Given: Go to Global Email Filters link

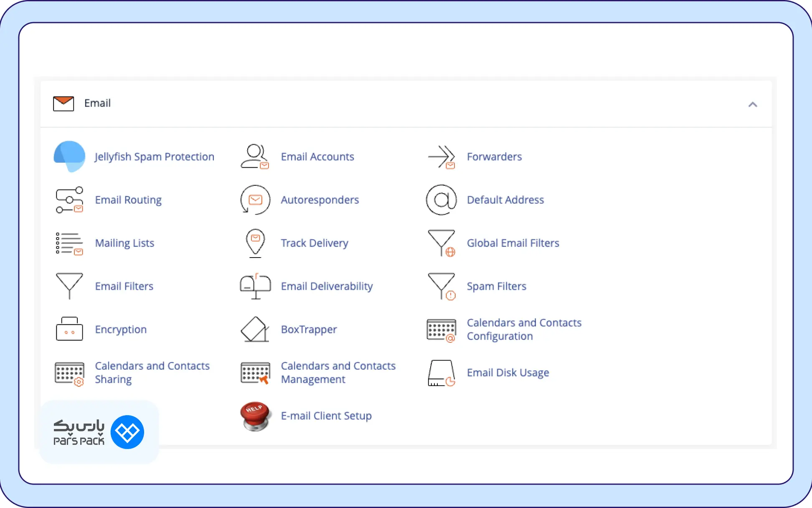Looking at the screenshot, I should (x=513, y=243).
